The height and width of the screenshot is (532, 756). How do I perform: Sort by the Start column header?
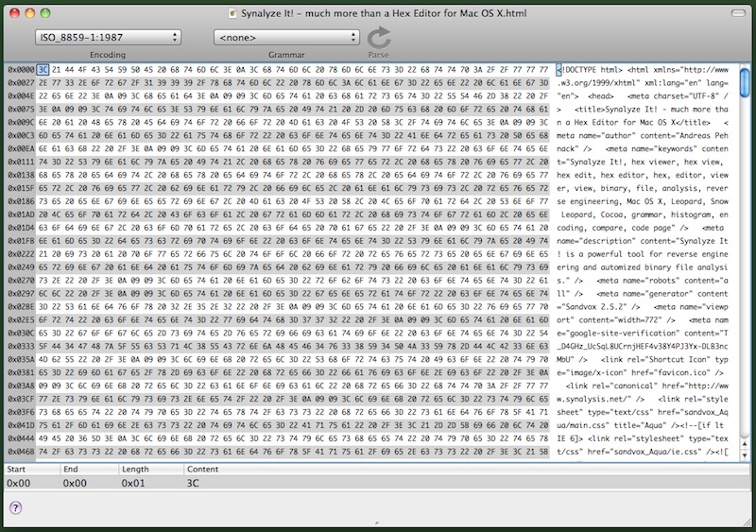30,469
